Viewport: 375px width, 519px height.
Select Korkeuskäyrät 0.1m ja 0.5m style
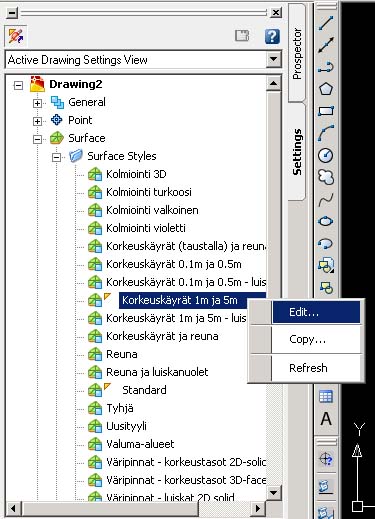tap(174, 264)
